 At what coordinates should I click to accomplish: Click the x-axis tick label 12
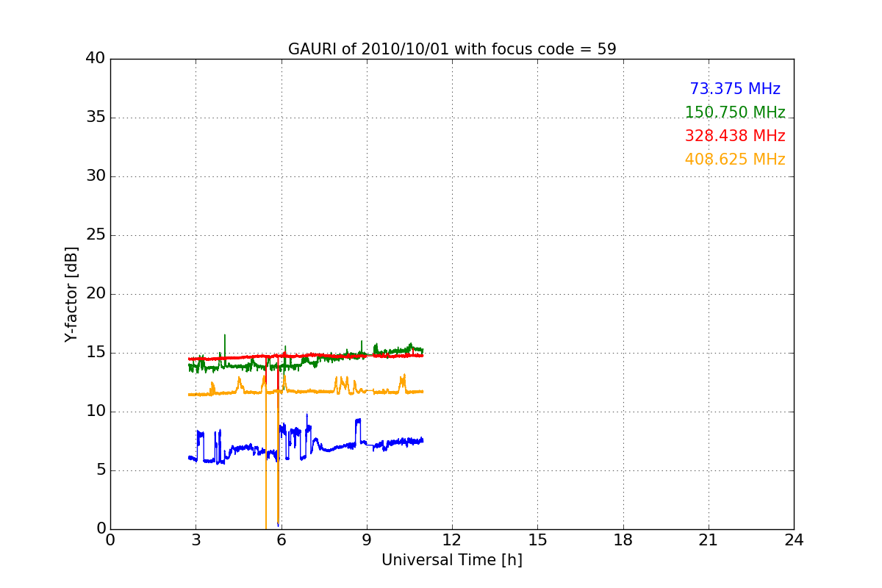point(452,539)
